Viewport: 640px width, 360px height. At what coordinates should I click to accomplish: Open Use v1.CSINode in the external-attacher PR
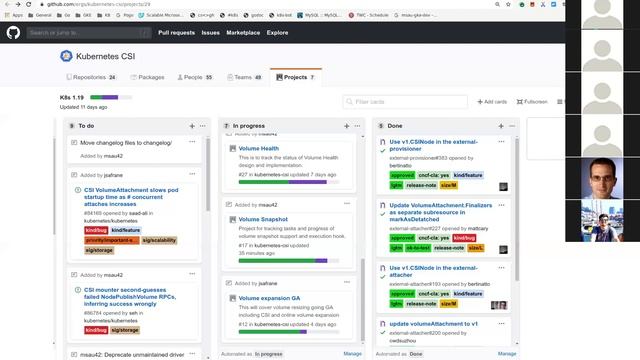point(433,271)
